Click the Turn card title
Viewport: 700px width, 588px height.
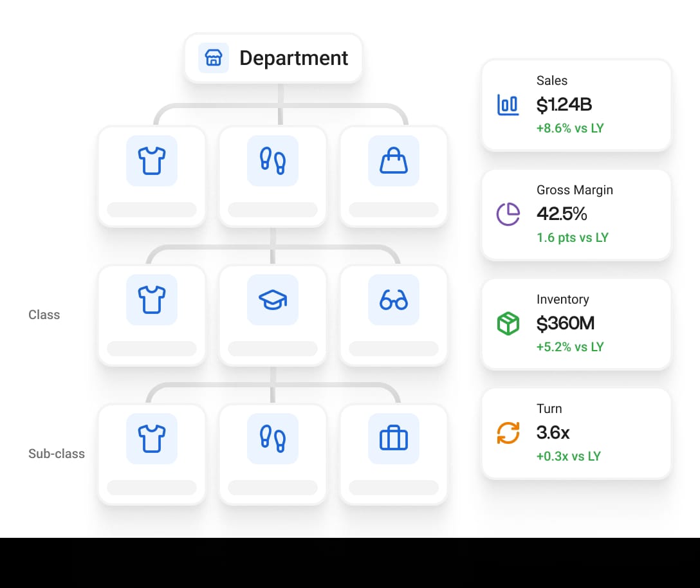pos(549,409)
